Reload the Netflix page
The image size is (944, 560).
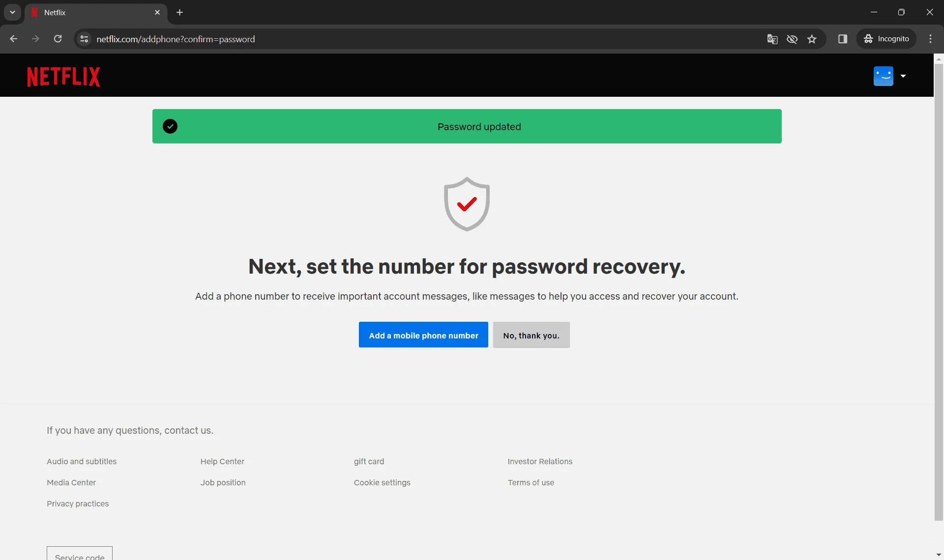(58, 39)
